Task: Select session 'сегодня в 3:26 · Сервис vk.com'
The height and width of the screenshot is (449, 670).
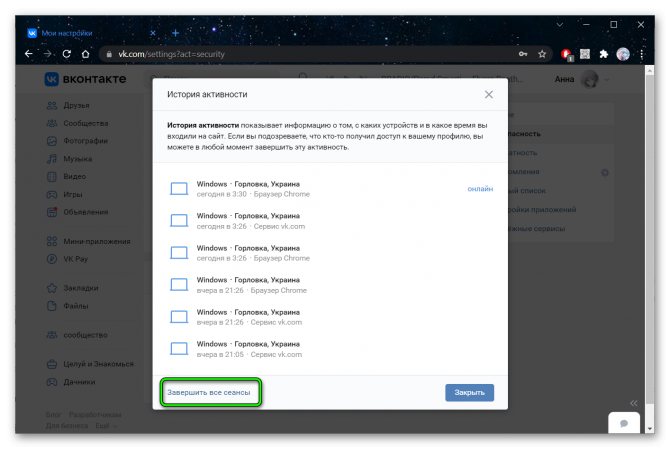Action: point(331,221)
